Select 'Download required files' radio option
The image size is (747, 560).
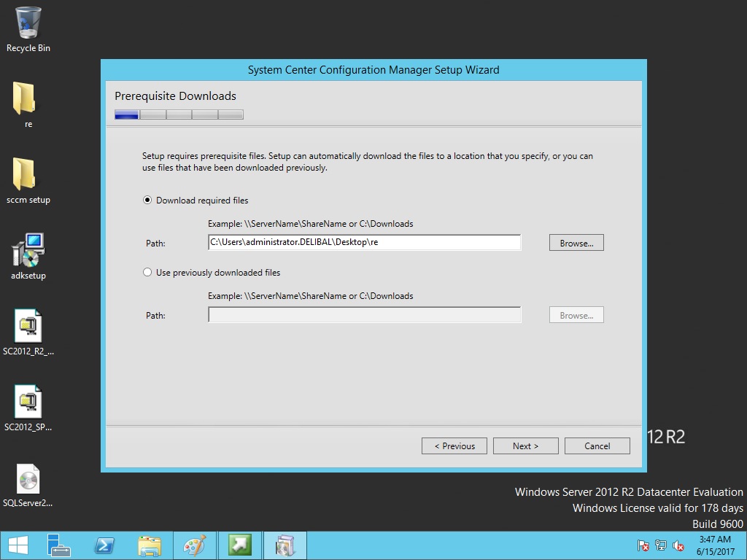(148, 201)
